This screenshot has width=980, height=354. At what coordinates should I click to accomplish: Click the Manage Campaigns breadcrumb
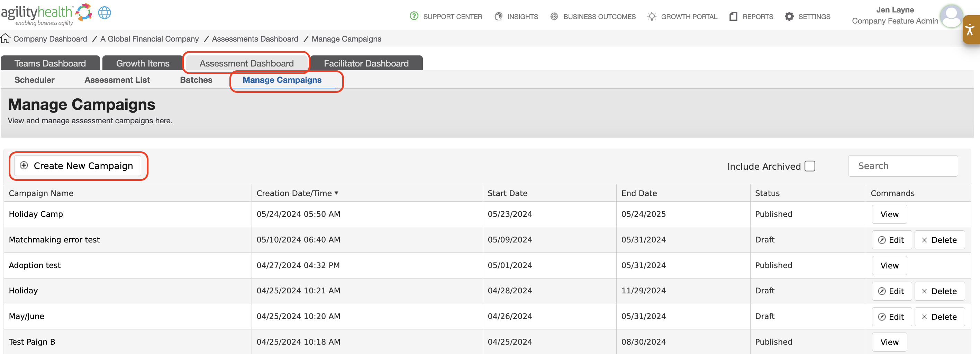(x=346, y=39)
